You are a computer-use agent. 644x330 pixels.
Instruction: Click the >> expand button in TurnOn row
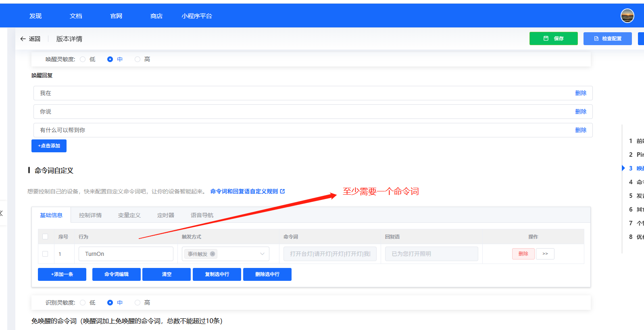point(545,254)
